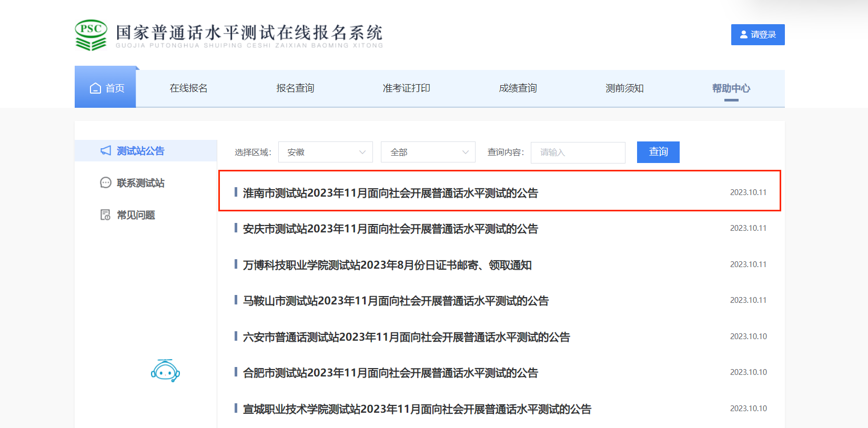
Task: Open the 淮南市测试站 announcement
Action: [390, 193]
